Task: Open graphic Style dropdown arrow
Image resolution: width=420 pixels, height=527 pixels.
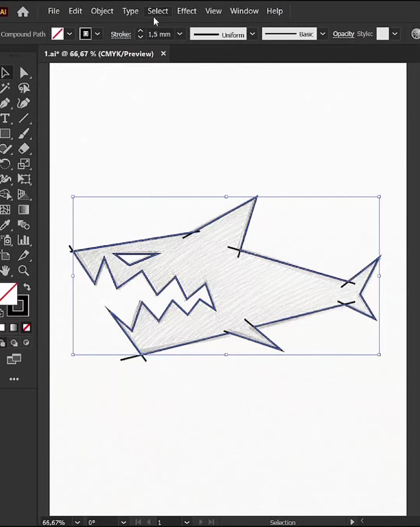Action: click(x=395, y=34)
